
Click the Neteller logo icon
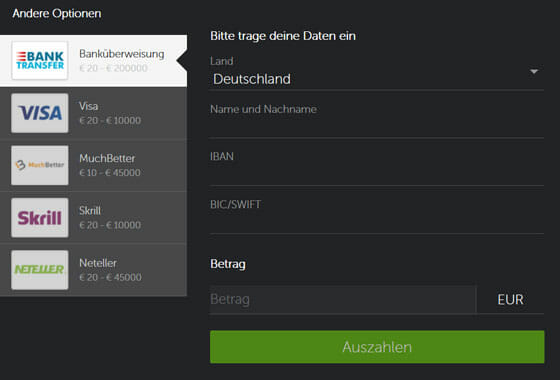click(x=40, y=270)
